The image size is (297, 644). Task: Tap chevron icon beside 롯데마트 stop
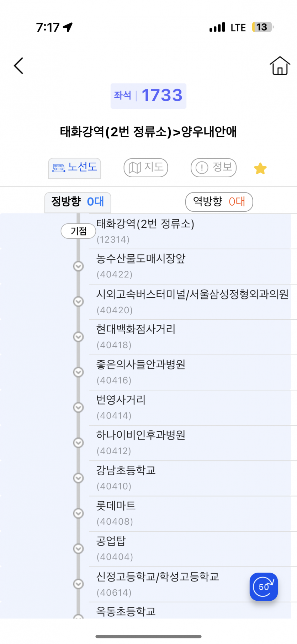point(78,513)
